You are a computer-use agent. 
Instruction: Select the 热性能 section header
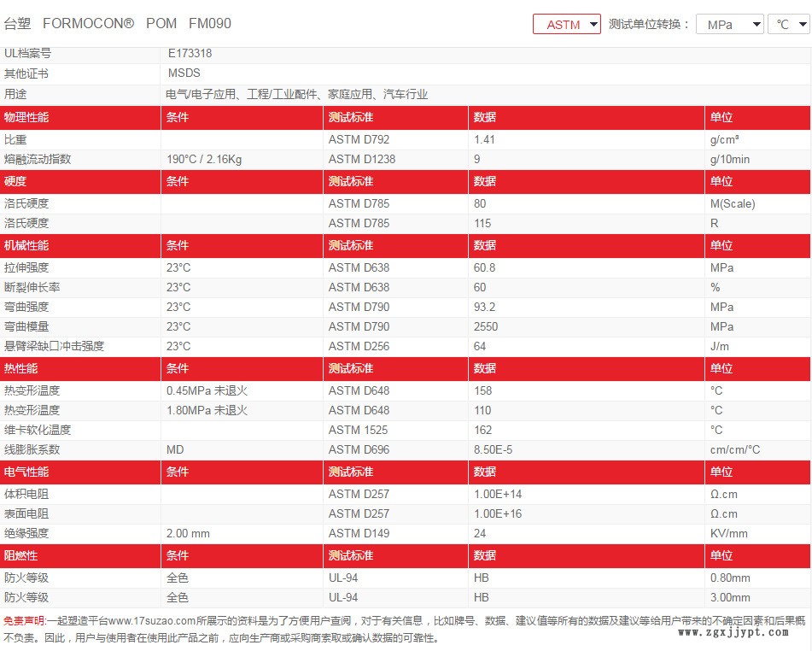pos(21,368)
